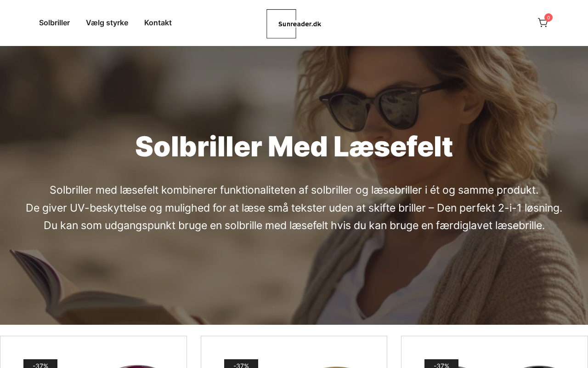Open the shopping cart icon
This screenshot has height=368, width=588.
point(543,23)
